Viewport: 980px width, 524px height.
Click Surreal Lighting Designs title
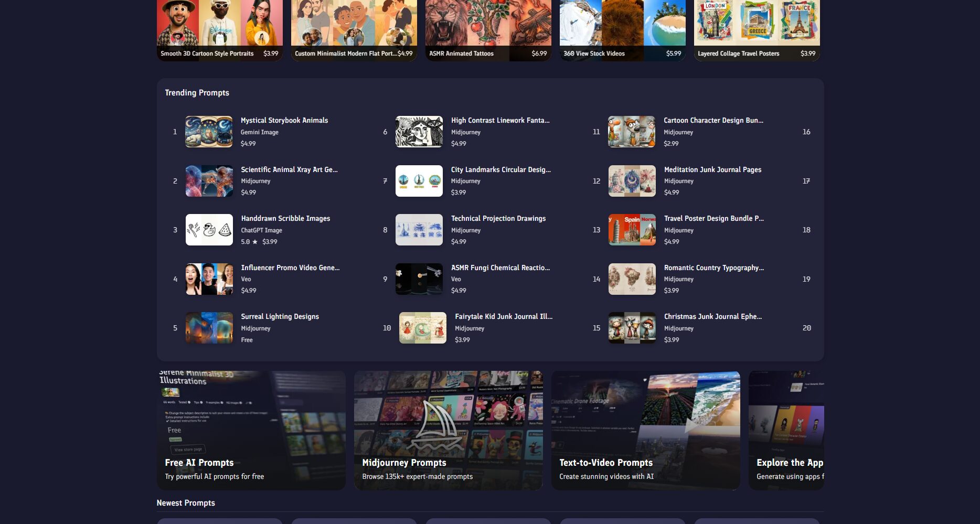[280, 316]
